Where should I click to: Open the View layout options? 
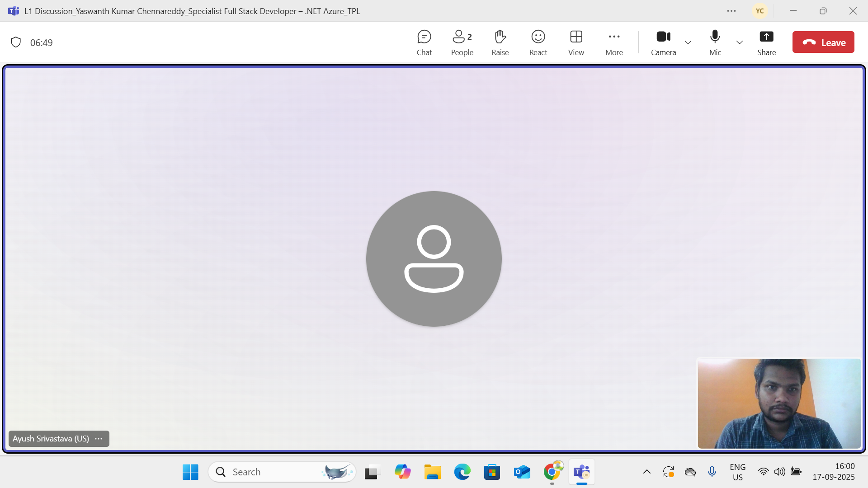click(x=576, y=42)
